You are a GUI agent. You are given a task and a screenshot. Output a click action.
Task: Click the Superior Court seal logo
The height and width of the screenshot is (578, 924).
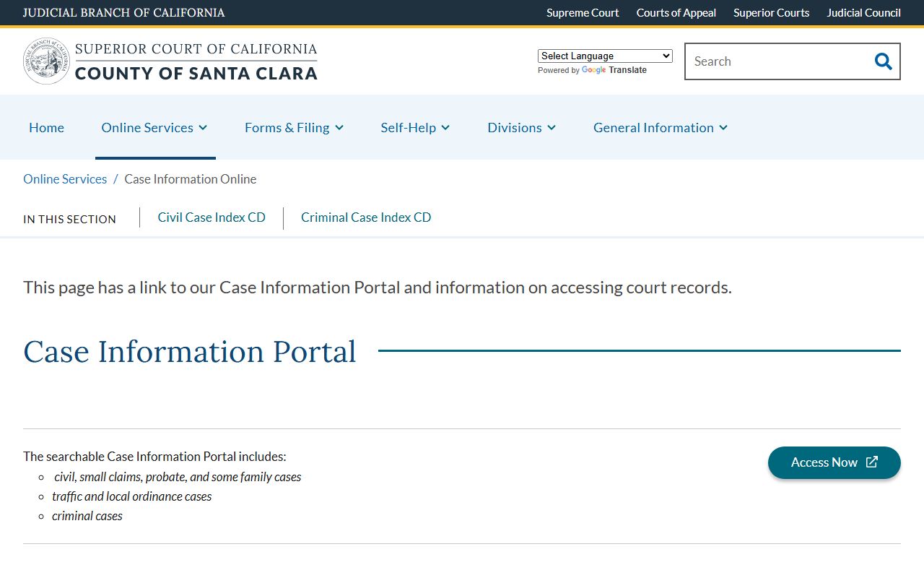click(x=47, y=61)
